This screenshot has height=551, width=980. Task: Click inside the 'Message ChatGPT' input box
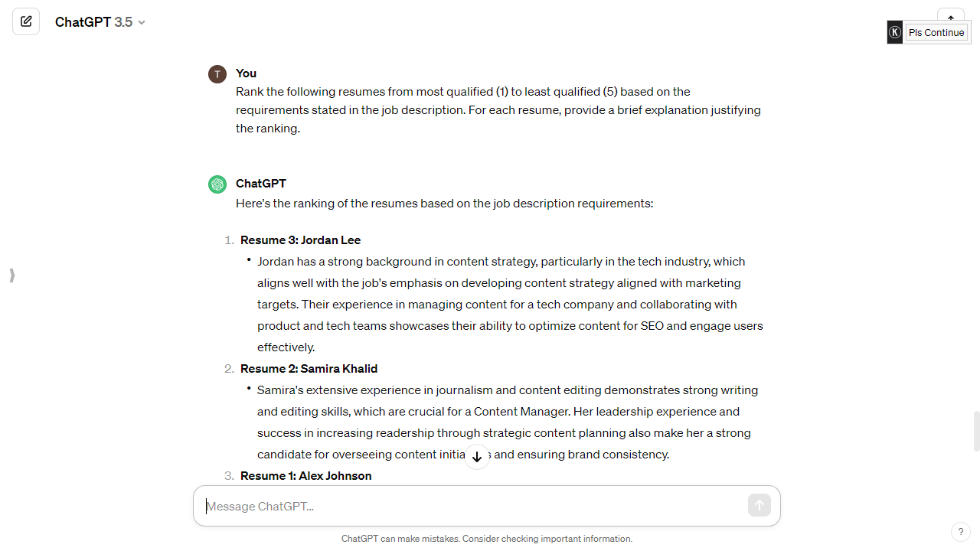(x=383, y=506)
